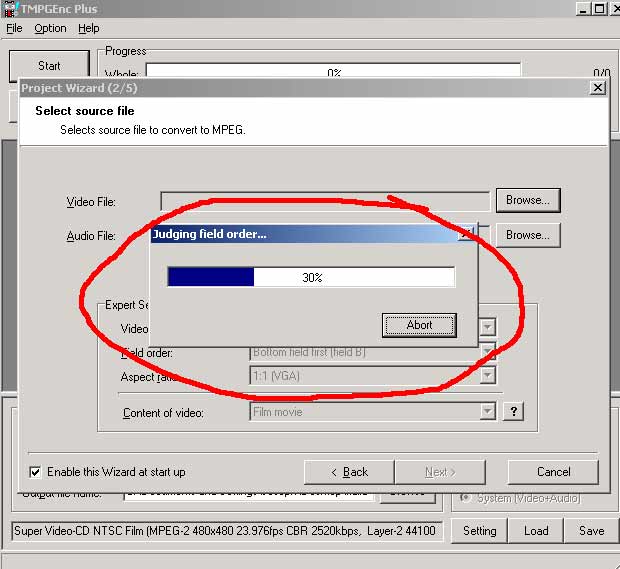Image resolution: width=620 pixels, height=569 pixels.
Task: Expand the Field order dropdown
Action: point(488,351)
